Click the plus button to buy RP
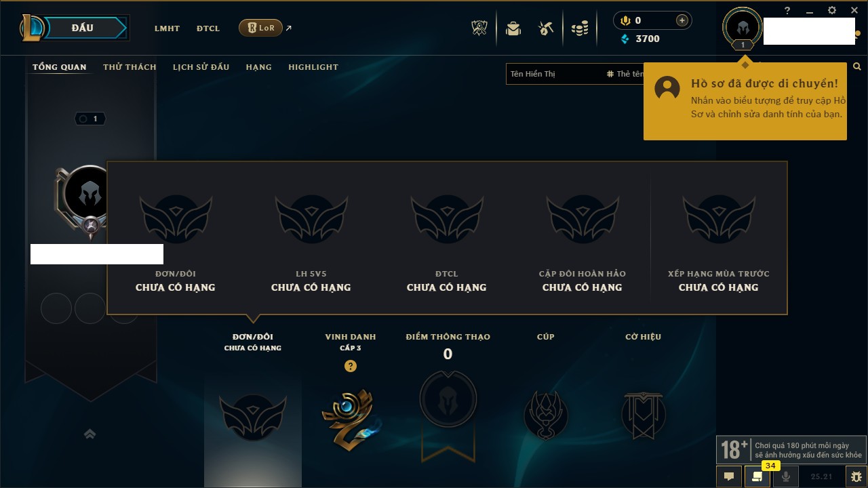 click(682, 20)
